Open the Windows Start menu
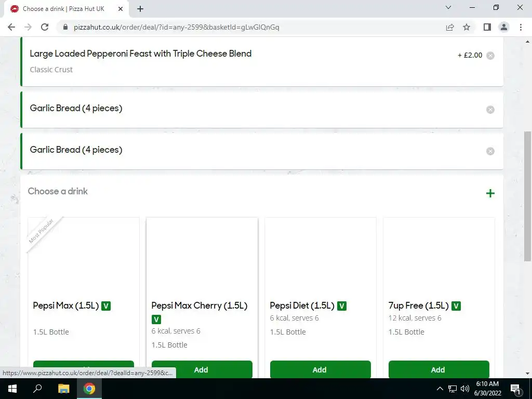This screenshot has height=399, width=532. point(12,389)
